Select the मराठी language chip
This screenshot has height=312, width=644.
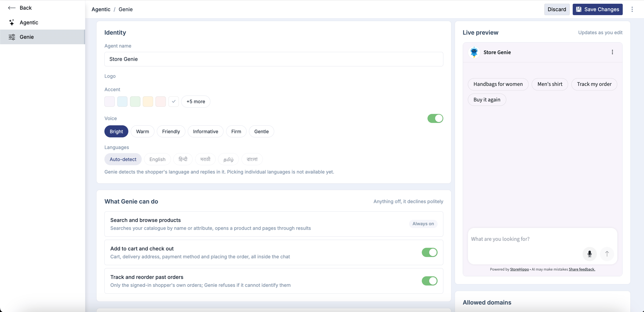coord(205,159)
